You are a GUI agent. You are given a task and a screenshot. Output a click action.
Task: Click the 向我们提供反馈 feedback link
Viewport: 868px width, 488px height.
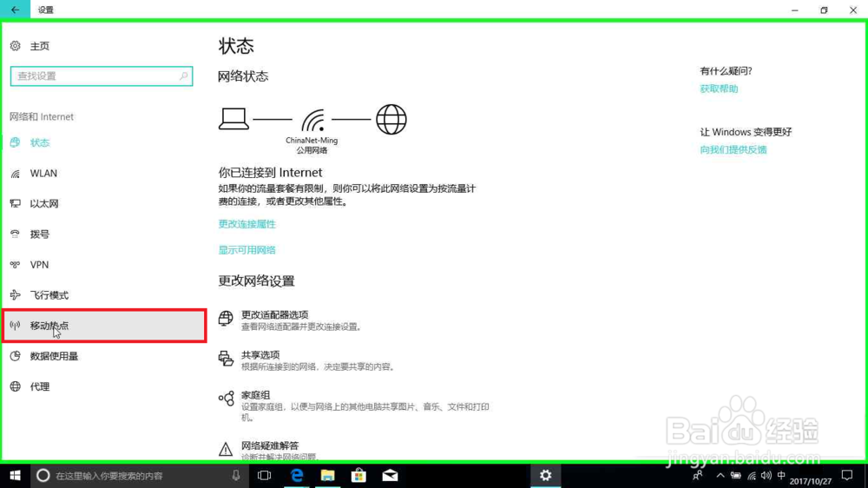tap(733, 149)
